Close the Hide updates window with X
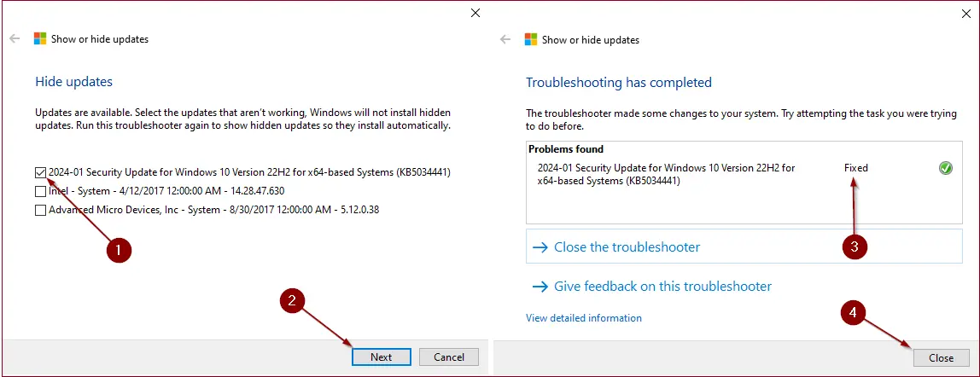The image size is (980, 377). 475,13
